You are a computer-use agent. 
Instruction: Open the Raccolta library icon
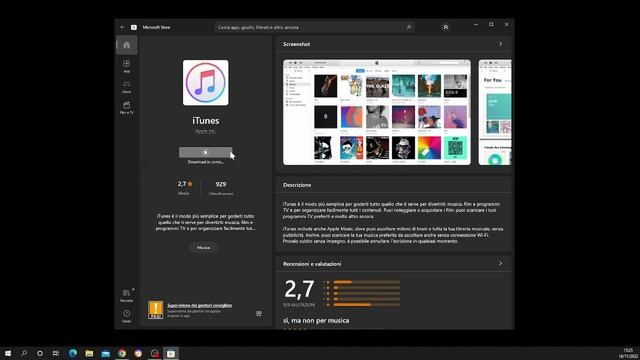[127, 295]
